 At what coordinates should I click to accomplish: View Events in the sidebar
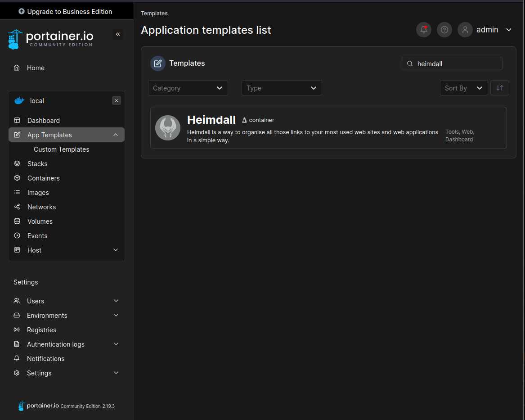coord(37,236)
